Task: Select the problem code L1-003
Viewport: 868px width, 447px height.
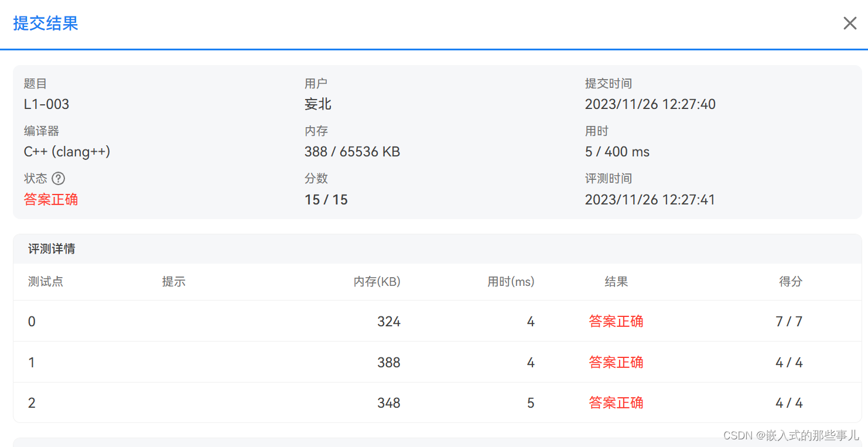Action: click(46, 104)
